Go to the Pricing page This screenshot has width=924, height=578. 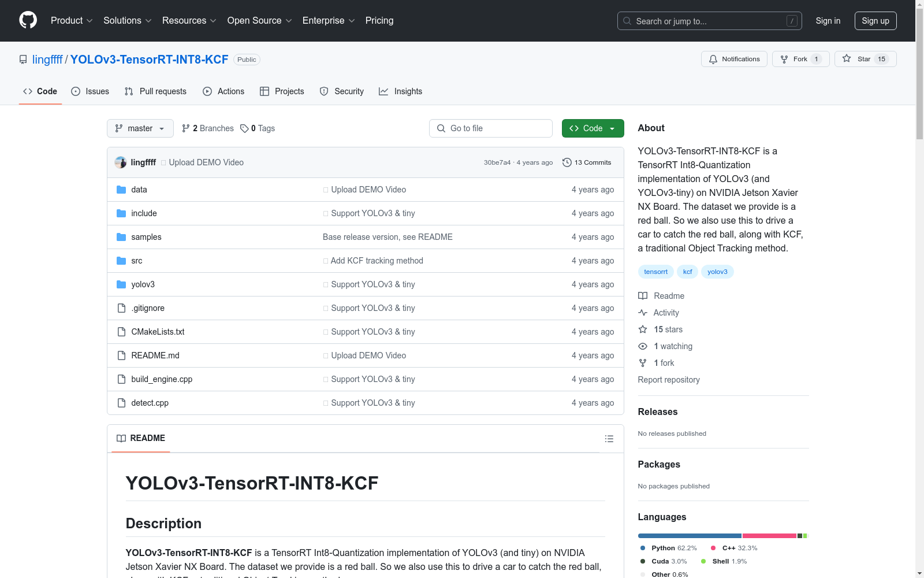tap(379, 20)
